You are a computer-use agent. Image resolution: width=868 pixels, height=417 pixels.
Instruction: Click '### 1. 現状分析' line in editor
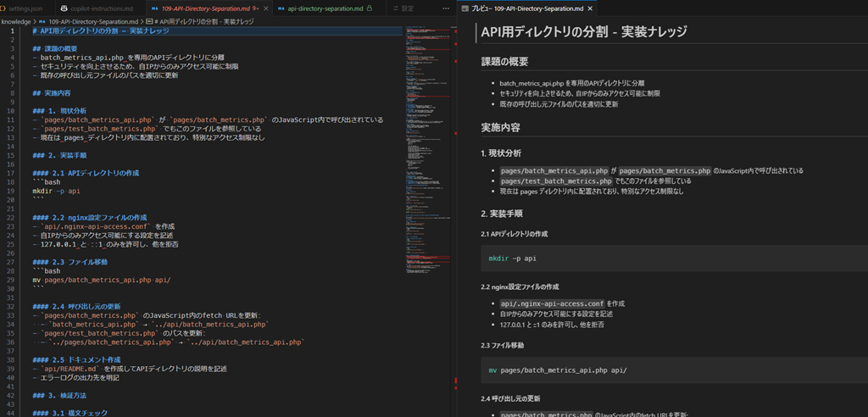(59, 111)
